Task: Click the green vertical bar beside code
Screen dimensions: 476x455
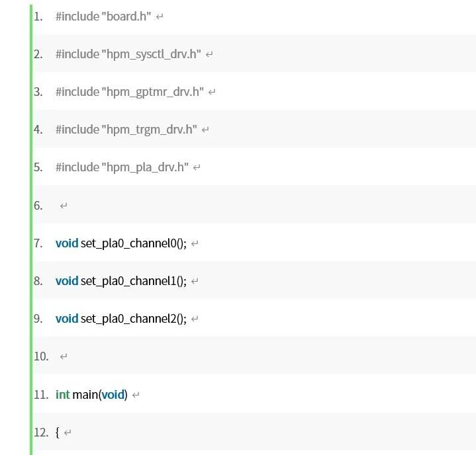Action: click(31, 229)
